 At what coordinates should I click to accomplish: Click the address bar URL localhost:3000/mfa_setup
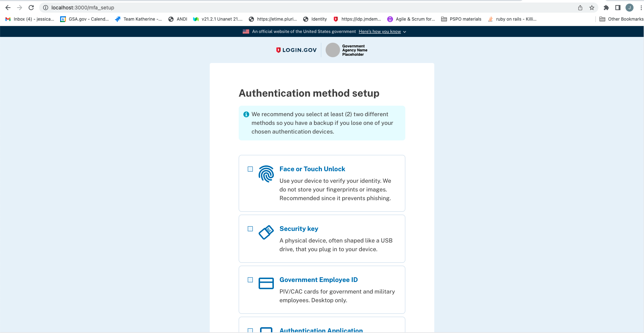point(83,8)
